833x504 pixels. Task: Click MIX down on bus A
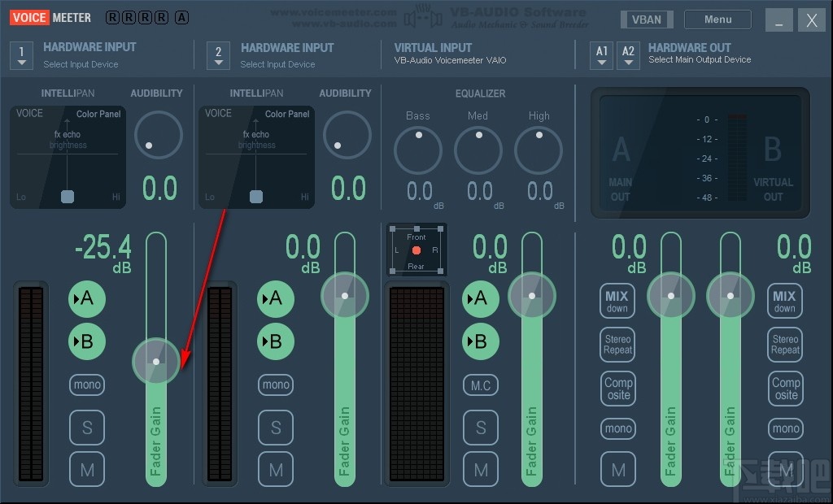click(617, 301)
